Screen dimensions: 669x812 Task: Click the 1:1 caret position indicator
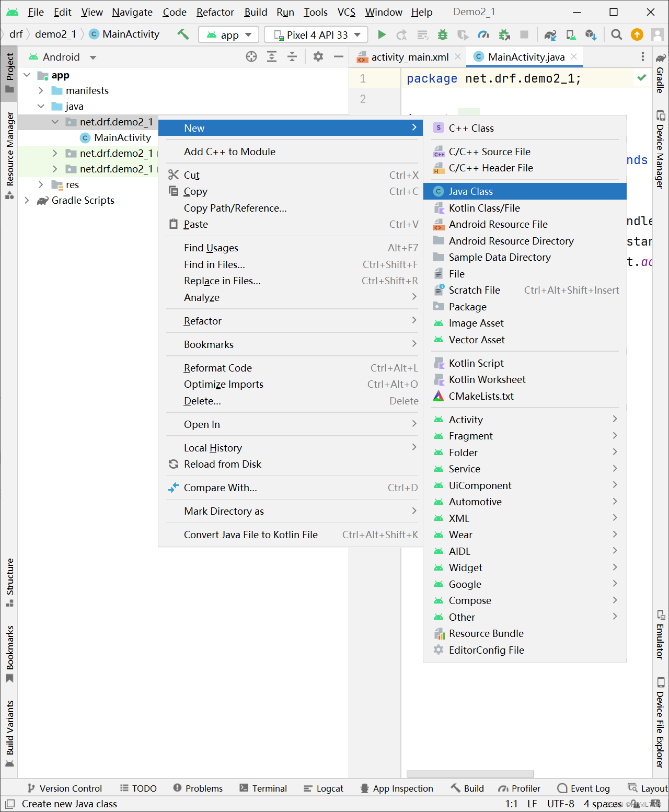point(511,804)
